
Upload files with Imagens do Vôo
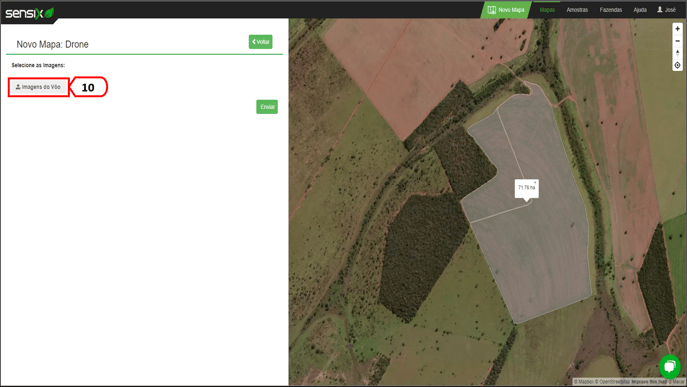[39, 87]
